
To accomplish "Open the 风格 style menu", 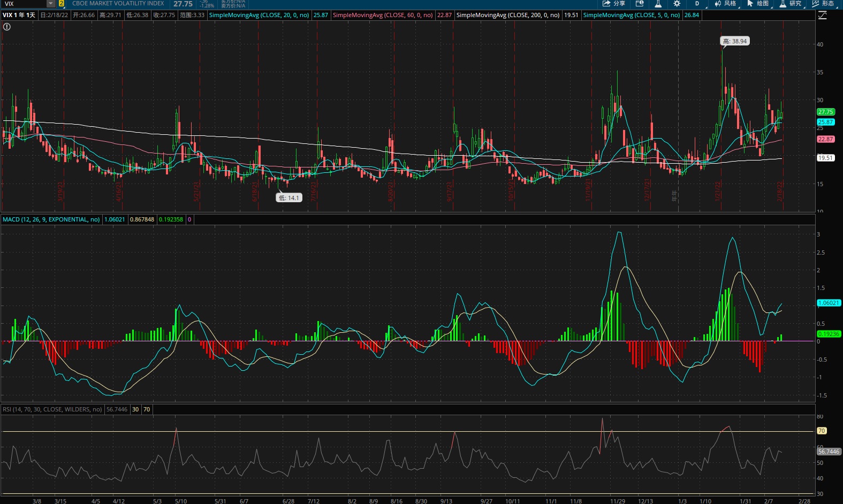I will [725, 3].
